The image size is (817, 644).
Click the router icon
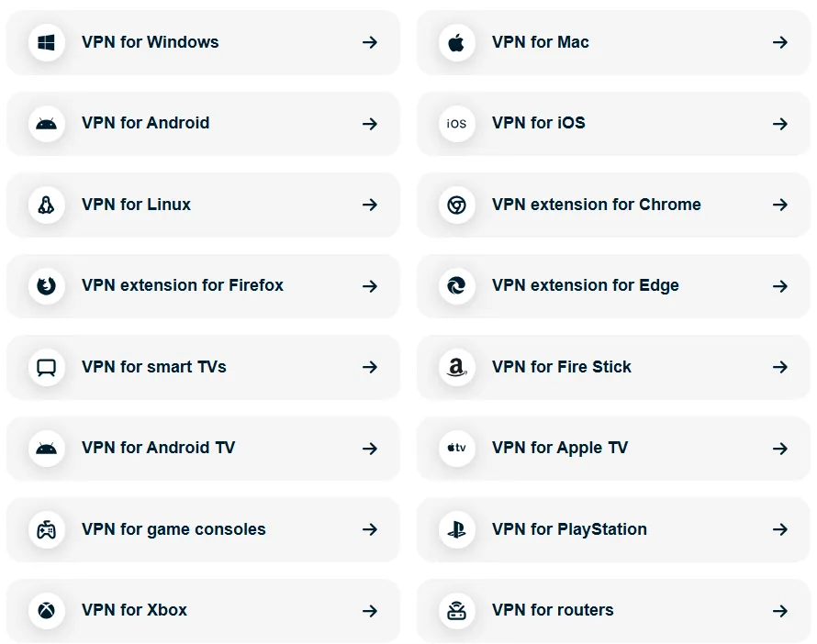(x=456, y=610)
